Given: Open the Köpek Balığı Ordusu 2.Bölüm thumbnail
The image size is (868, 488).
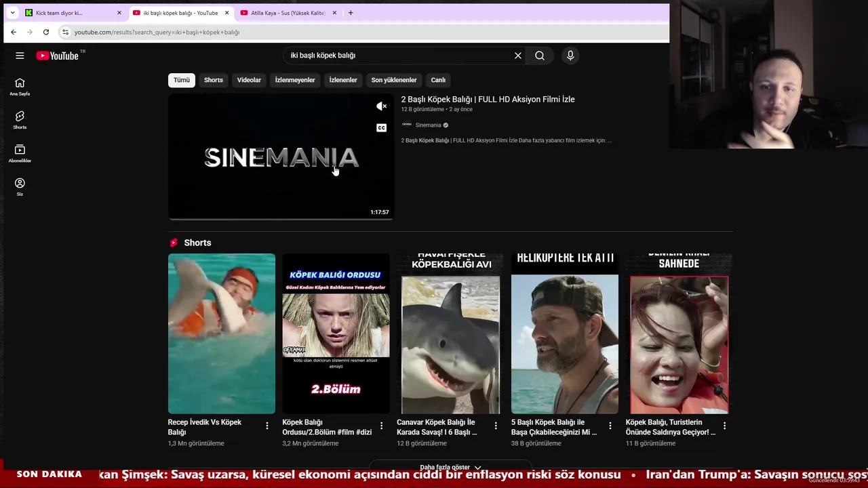Looking at the screenshot, I should (336, 333).
